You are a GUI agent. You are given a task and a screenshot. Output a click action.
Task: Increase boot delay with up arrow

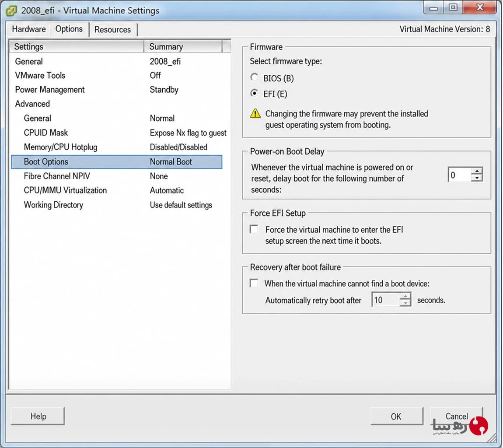477,171
